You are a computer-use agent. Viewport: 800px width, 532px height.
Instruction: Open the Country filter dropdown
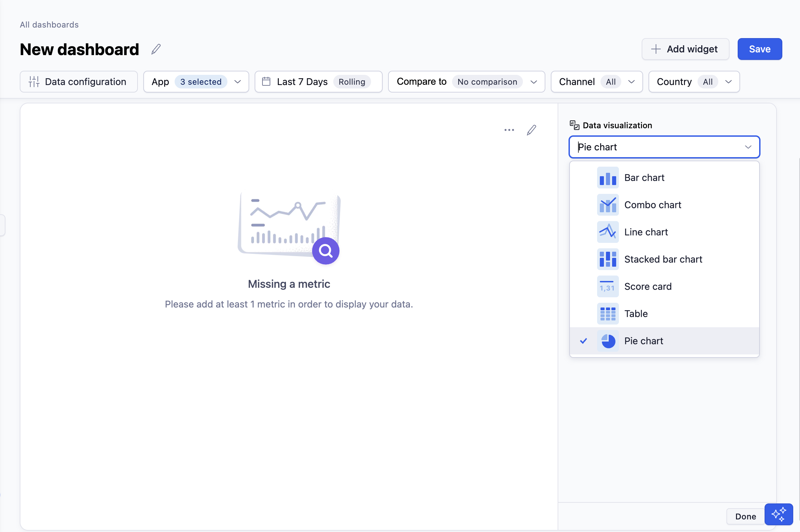pos(694,82)
